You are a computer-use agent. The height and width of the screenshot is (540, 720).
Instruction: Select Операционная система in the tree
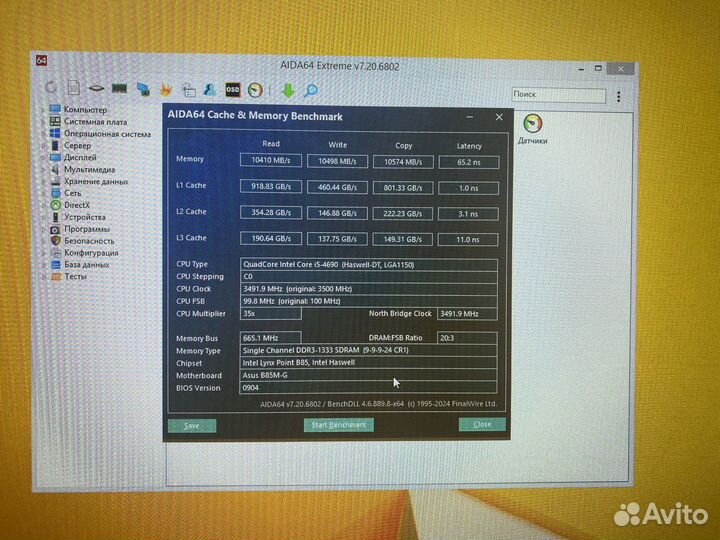(x=107, y=134)
